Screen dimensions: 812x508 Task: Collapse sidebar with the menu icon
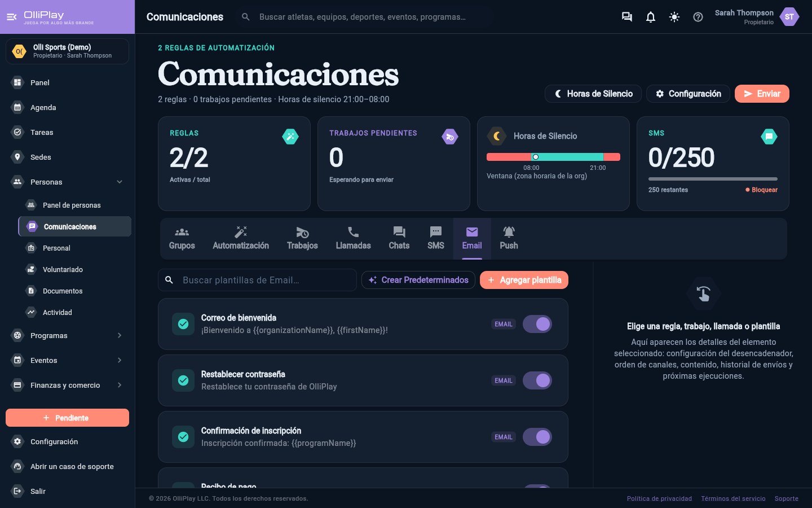[x=11, y=17]
